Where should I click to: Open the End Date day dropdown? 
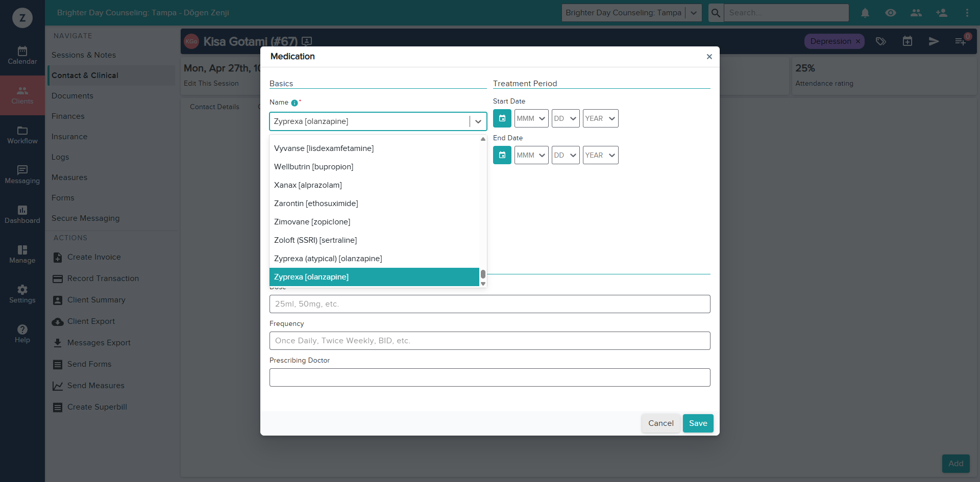[566, 155]
